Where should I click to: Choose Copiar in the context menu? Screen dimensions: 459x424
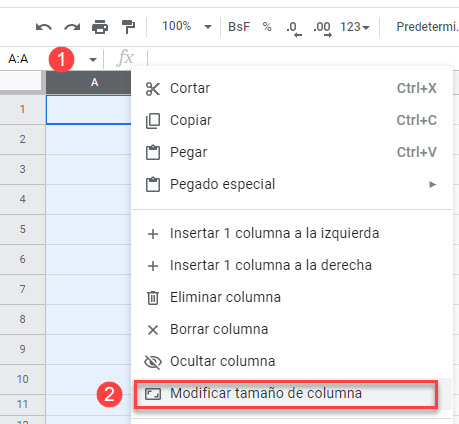[291, 120]
